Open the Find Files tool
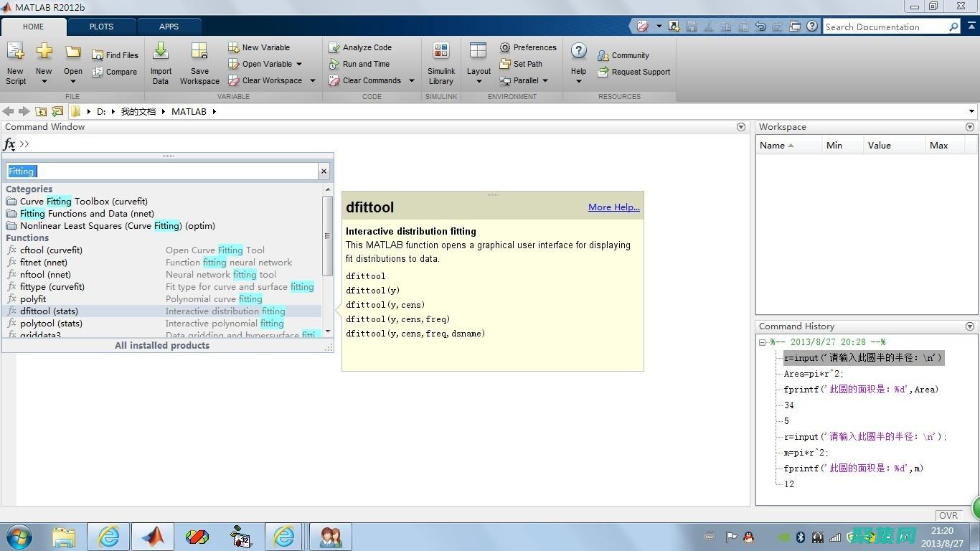The image size is (980, 551). pos(115,55)
